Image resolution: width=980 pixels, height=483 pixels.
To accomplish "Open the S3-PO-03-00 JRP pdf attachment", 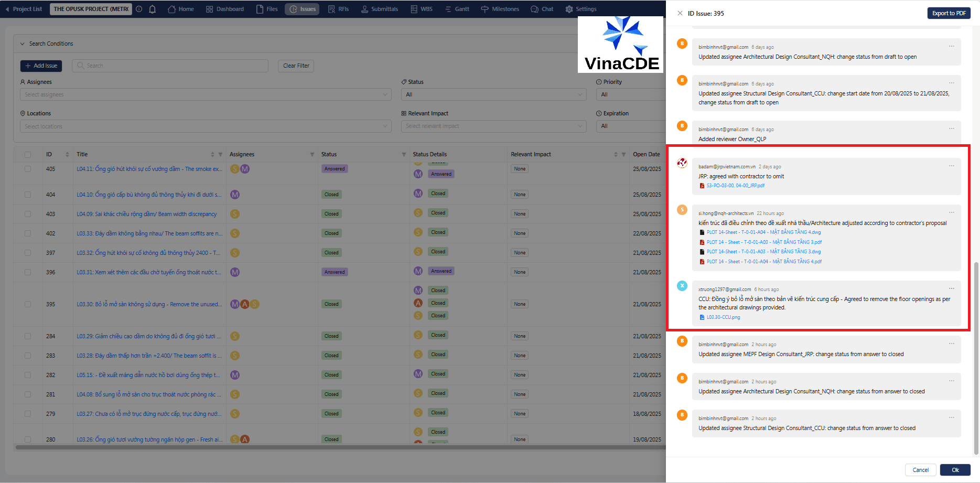I will click(x=735, y=186).
